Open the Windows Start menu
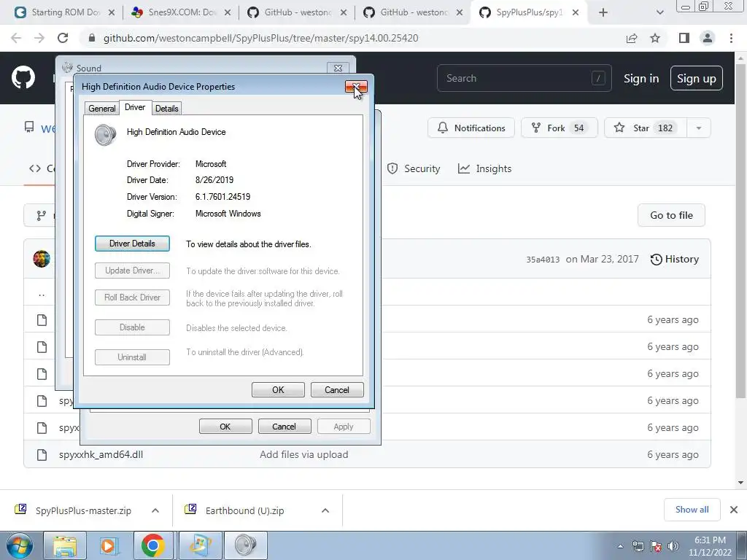 click(20, 545)
